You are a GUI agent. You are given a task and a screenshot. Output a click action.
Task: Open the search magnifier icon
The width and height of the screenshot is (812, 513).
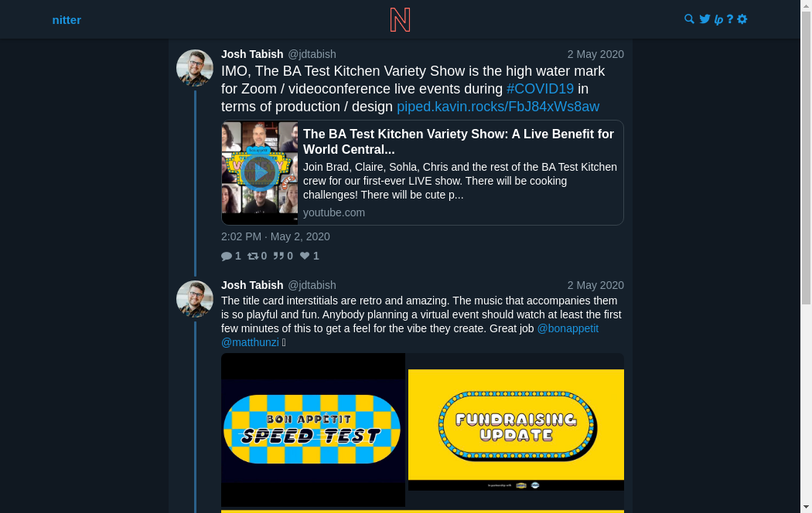[689, 19]
